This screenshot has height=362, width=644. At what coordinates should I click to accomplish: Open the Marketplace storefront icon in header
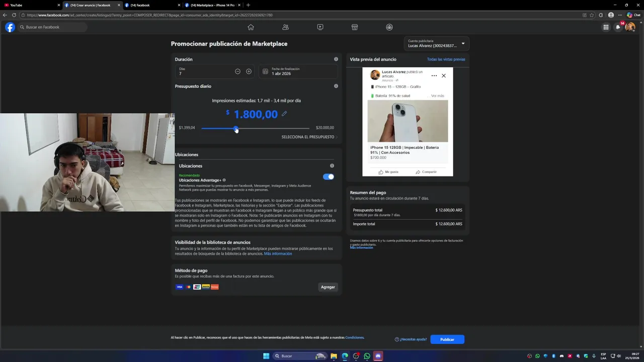(x=355, y=27)
